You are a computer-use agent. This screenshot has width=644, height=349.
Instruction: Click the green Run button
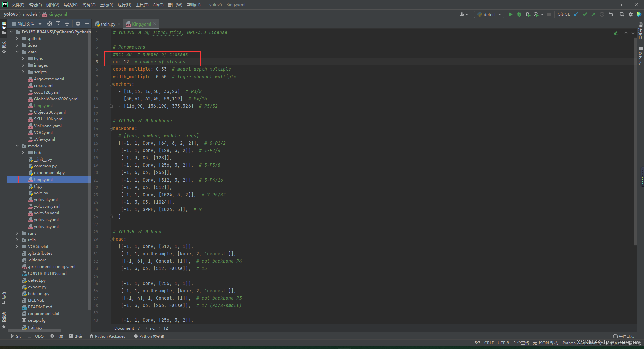point(511,14)
